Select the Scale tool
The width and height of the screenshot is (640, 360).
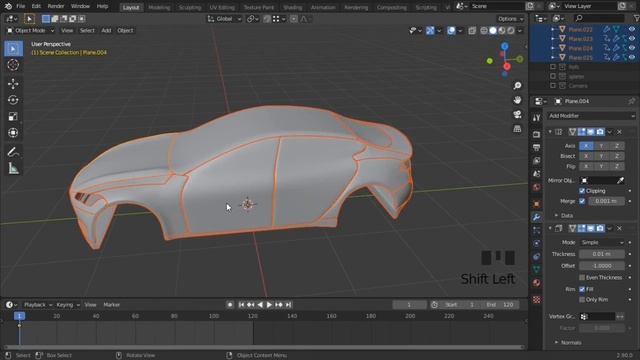pos(13,116)
